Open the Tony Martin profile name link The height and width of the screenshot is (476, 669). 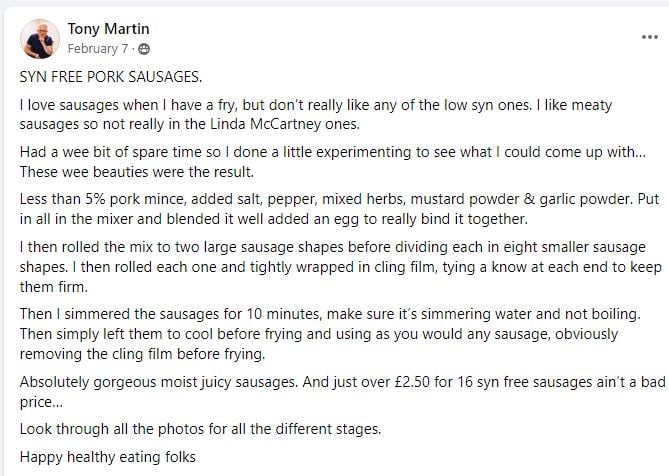108,29
